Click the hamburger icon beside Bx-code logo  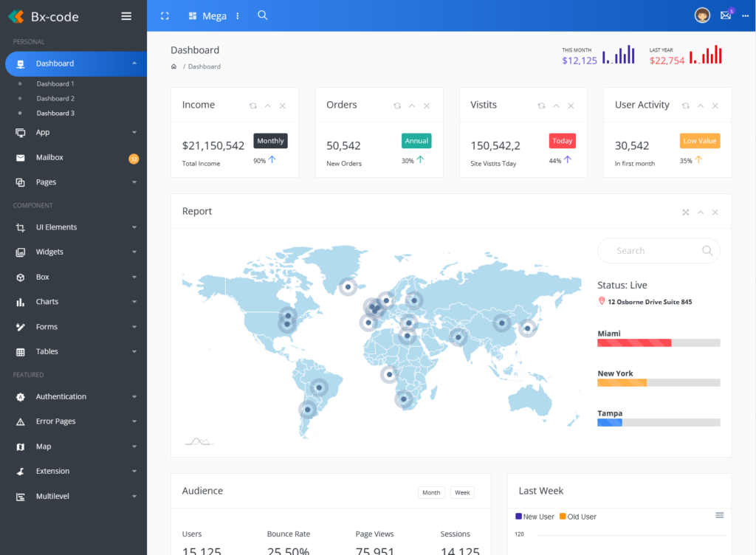click(x=125, y=15)
